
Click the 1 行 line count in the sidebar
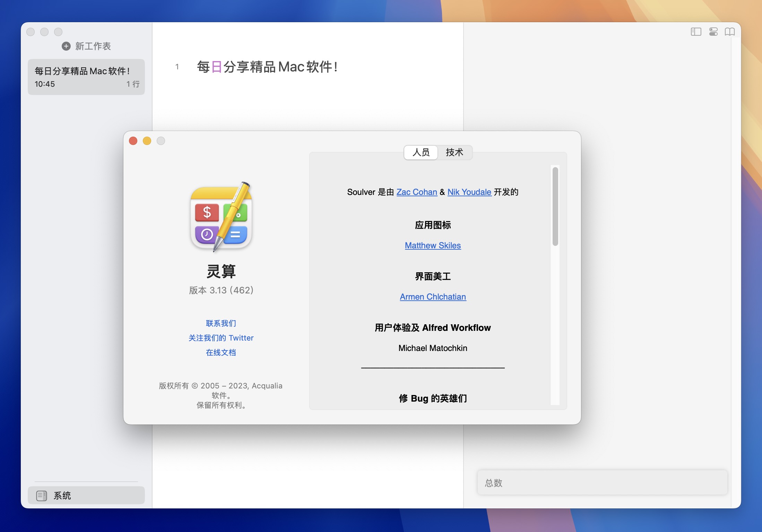pos(133,84)
